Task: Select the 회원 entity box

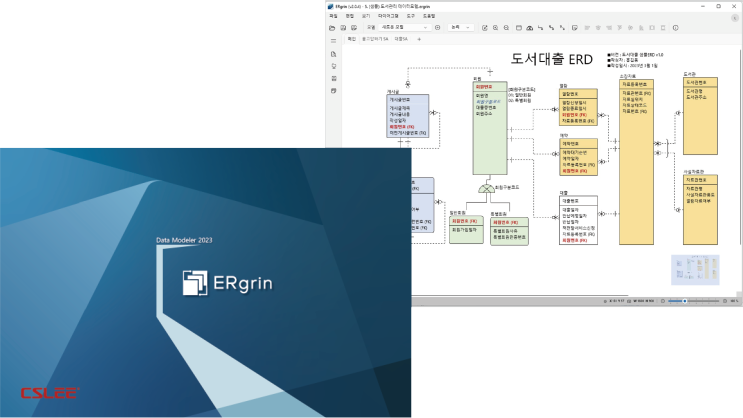Action: tap(490, 128)
